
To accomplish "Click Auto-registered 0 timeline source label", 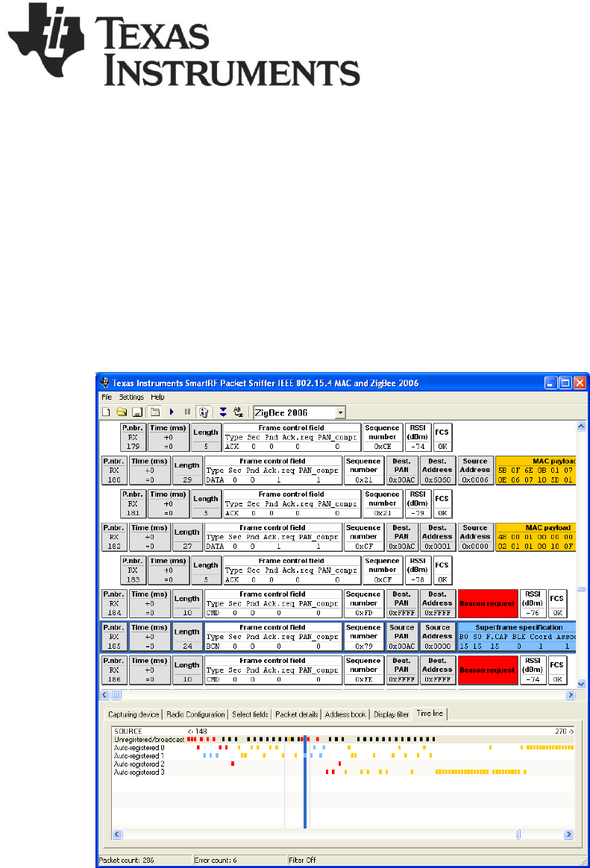I will click(x=139, y=747).
